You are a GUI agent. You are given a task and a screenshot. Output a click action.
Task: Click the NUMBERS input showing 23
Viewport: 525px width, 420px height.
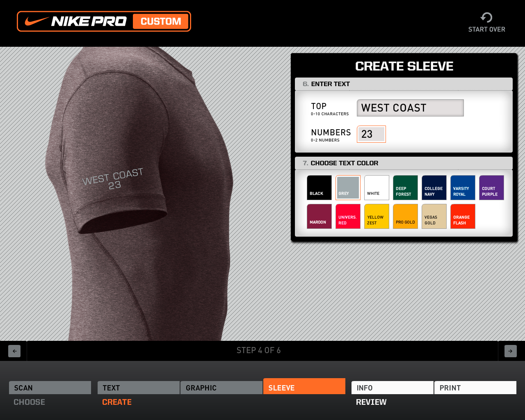tap(371, 134)
